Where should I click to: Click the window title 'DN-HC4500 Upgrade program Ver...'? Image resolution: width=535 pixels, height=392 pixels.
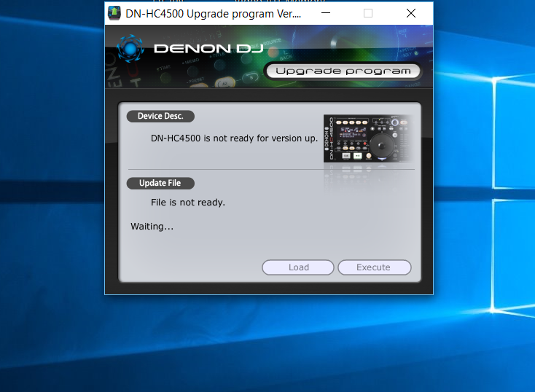214,14
